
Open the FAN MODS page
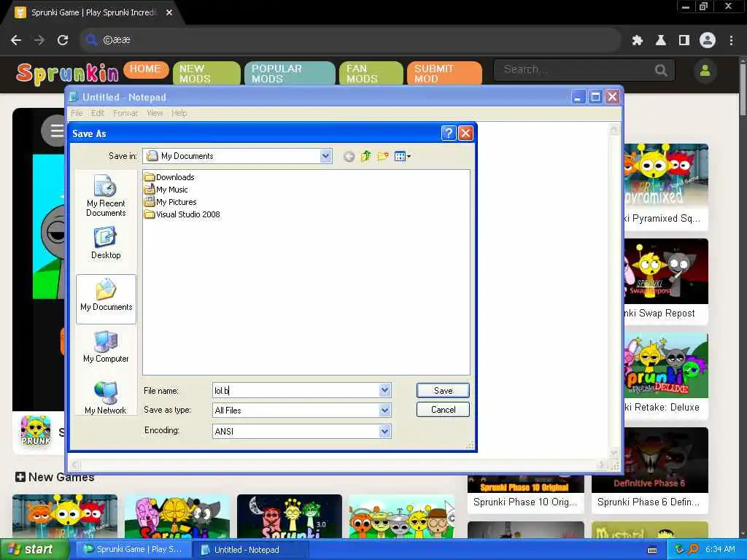click(x=371, y=74)
